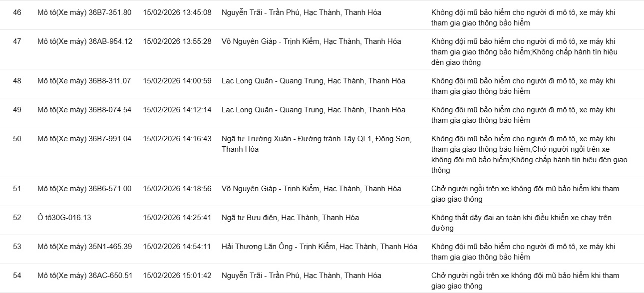Select plate 36B6-571.00 cell
This screenshot has width=644, height=293.
pos(84,189)
